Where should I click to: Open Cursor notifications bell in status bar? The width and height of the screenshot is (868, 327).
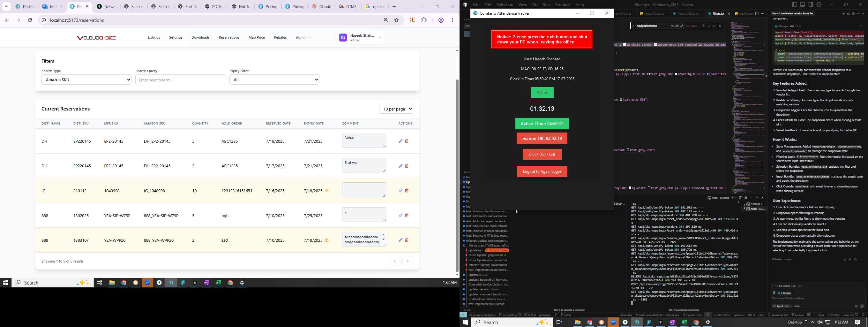pos(863,315)
